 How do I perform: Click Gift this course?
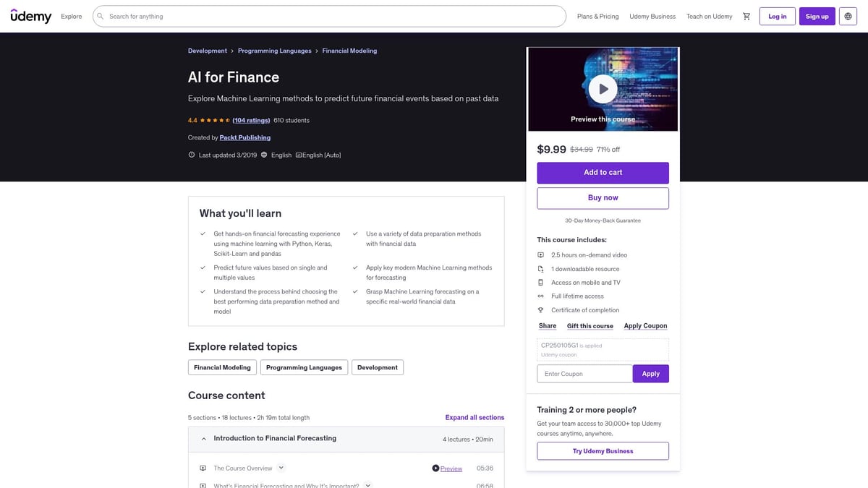590,326
